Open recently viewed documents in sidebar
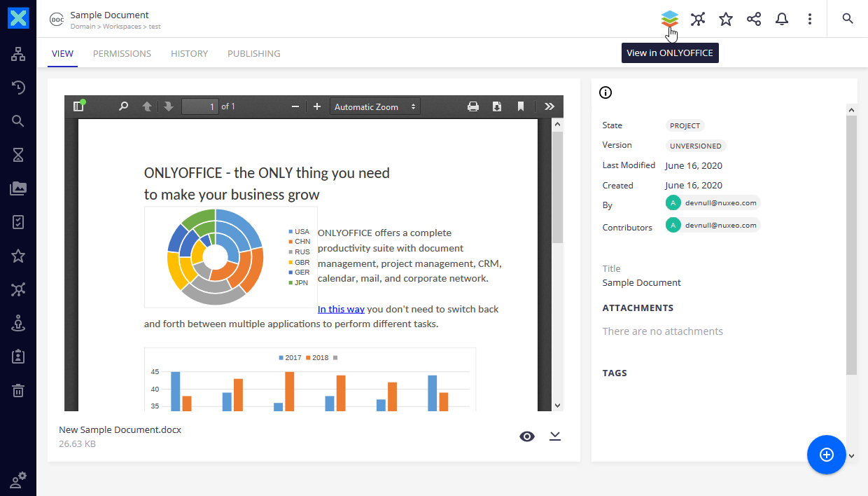Viewport: 868px width, 496px height. click(x=18, y=87)
